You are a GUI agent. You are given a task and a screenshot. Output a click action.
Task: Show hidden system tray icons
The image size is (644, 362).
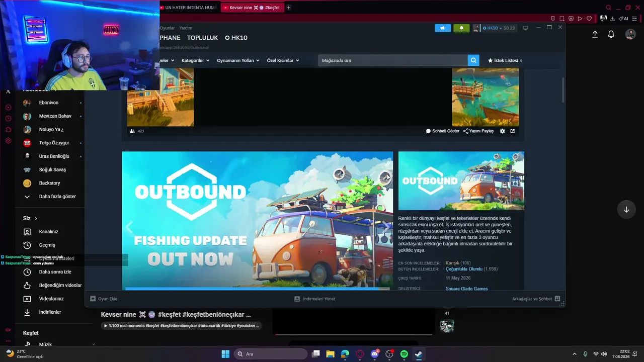pos(575,354)
